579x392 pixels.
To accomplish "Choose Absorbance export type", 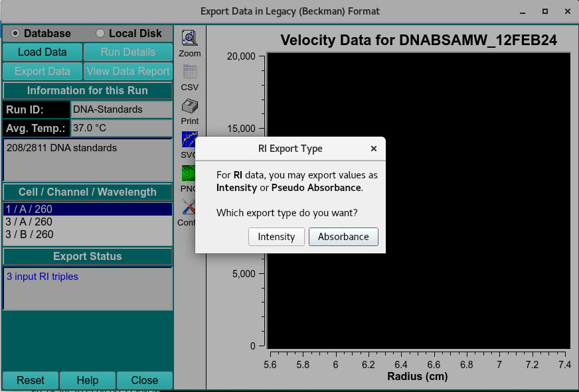I will (x=343, y=237).
